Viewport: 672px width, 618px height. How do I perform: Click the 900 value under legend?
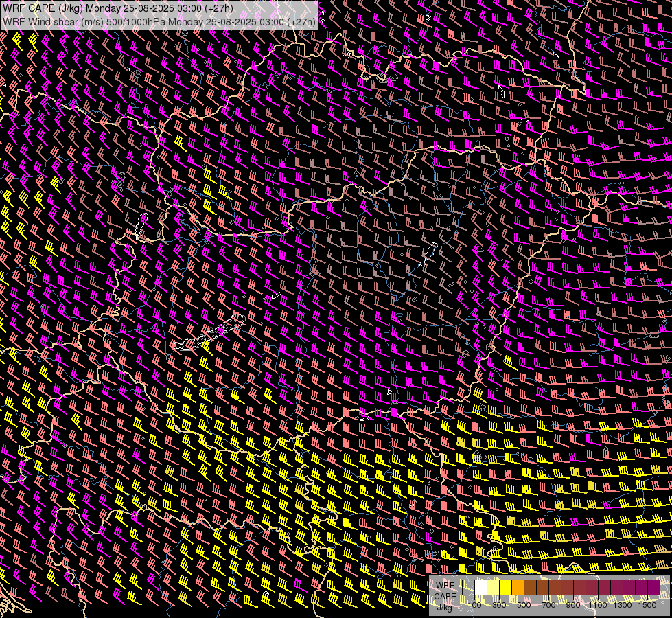[x=573, y=605]
